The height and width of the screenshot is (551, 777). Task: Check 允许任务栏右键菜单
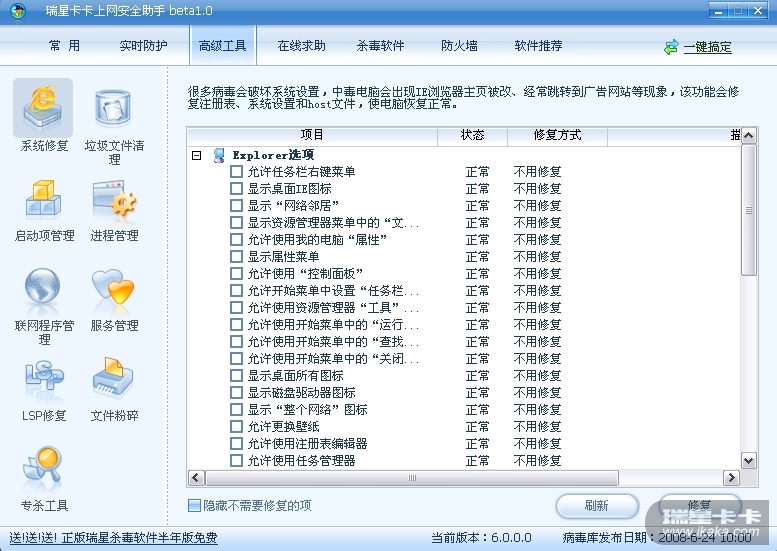point(236,172)
